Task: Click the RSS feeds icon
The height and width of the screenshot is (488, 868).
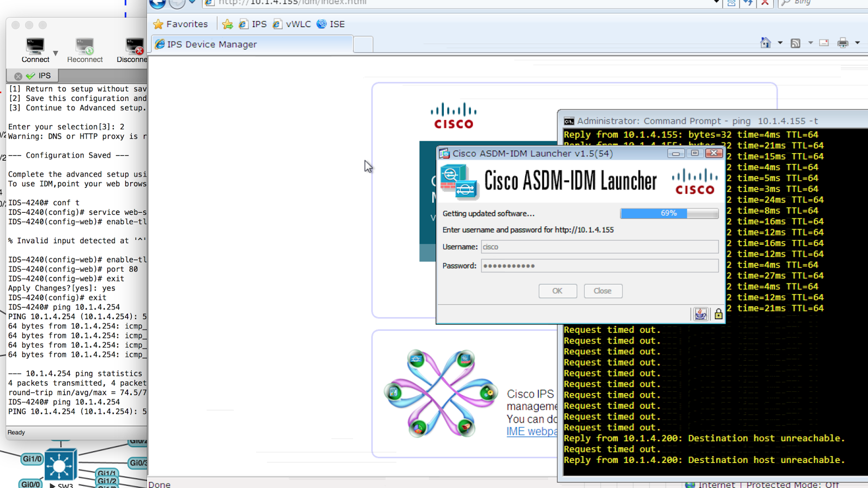Action: point(795,43)
